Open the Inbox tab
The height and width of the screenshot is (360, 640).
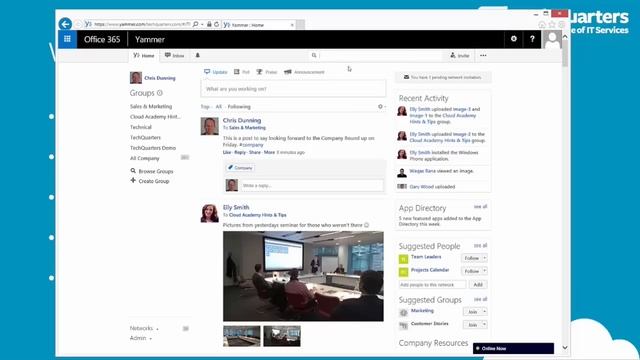click(174, 56)
